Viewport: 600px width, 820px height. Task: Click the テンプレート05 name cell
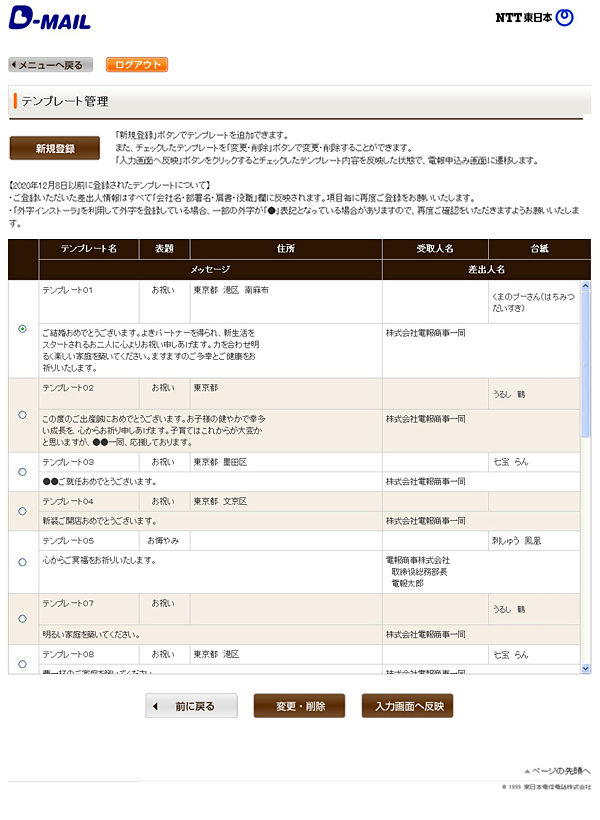click(89, 541)
